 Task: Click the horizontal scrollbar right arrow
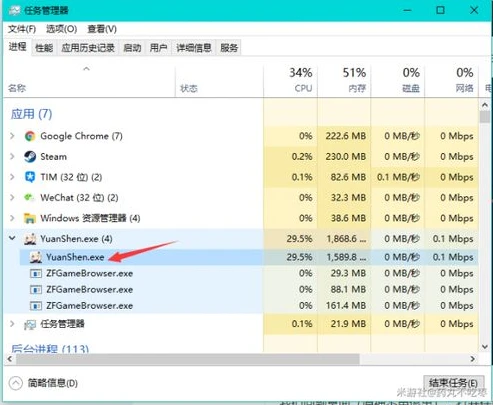click(x=472, y=359)
